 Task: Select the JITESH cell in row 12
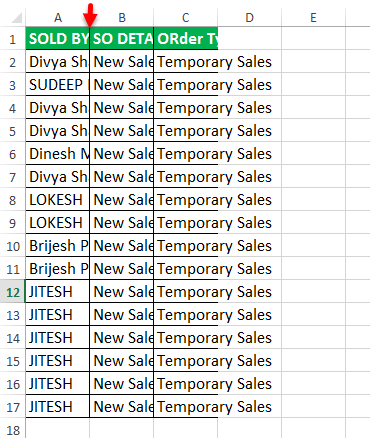(x=58, y=292)
